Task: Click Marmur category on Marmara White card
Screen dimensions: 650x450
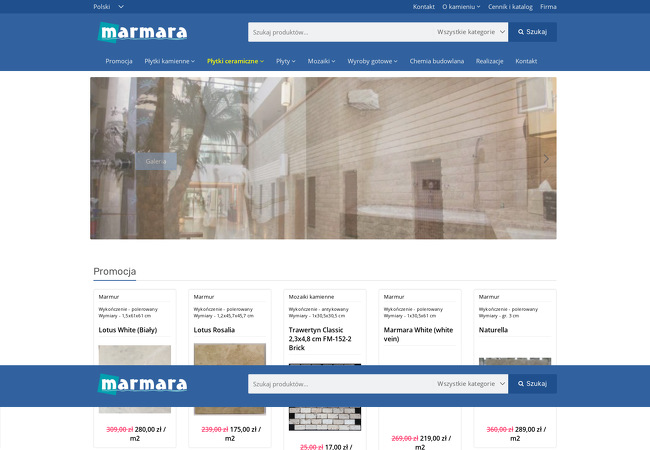Action: pos(394,297)
